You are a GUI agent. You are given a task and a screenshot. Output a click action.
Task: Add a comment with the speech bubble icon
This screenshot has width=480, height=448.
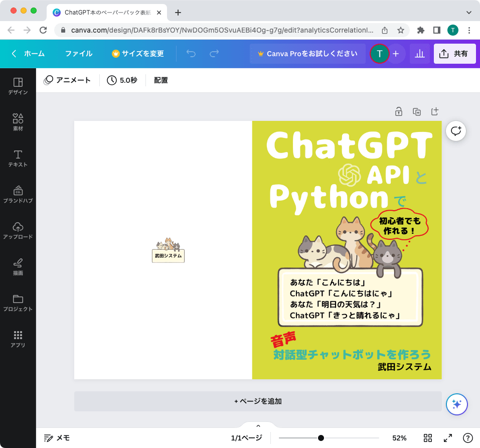coord(456,131)
